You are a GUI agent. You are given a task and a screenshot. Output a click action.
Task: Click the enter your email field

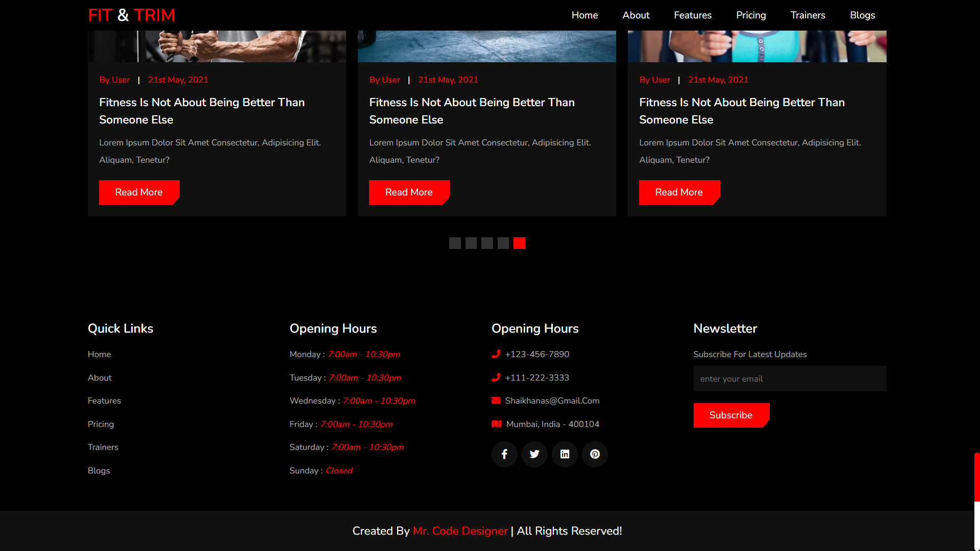(x=790, y=379)
